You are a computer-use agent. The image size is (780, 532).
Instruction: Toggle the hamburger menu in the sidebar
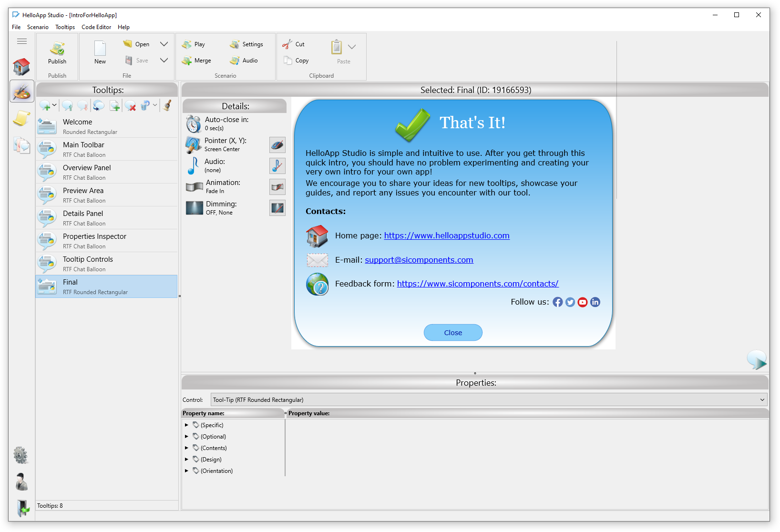click(22, 41)
